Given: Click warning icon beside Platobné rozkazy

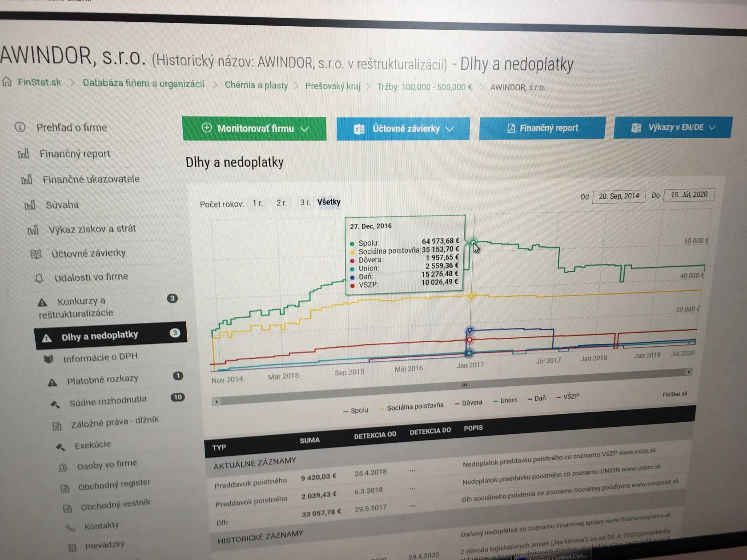Looking at the screenshot, I should point(52,382).
